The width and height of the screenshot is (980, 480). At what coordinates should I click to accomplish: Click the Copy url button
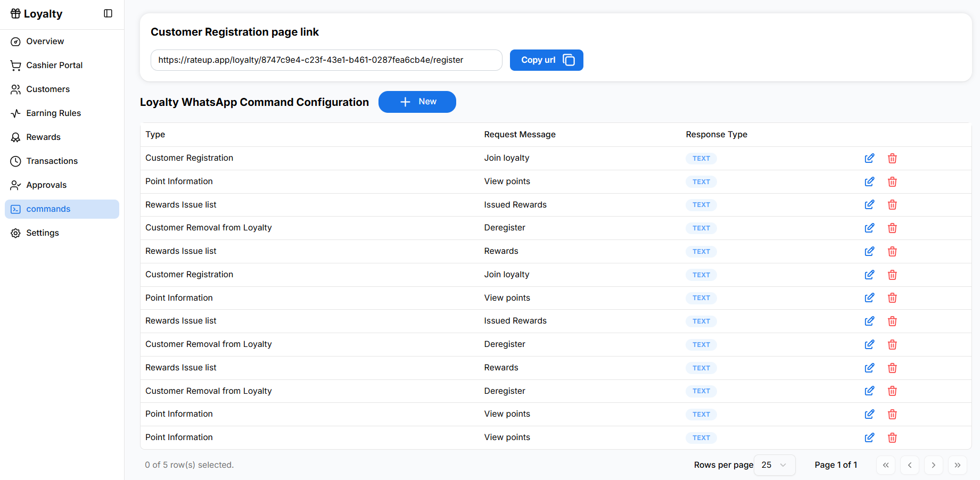click(546, 60)
